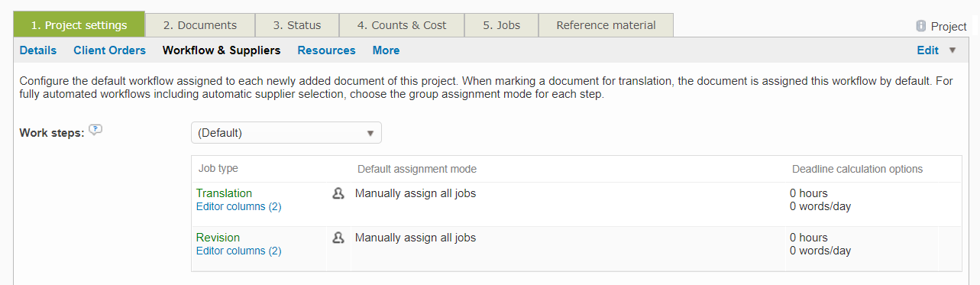Go to Client Orders
The height and width of the screenshot is (285, 980).
[x=109, y=50]
